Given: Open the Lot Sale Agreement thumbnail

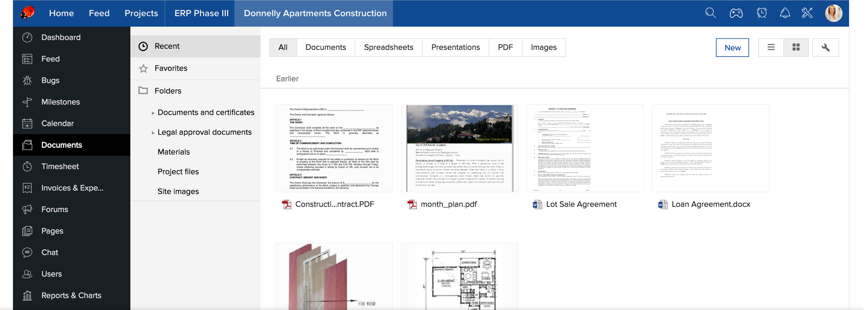Looking at the screenshot, I should point(585,148).
